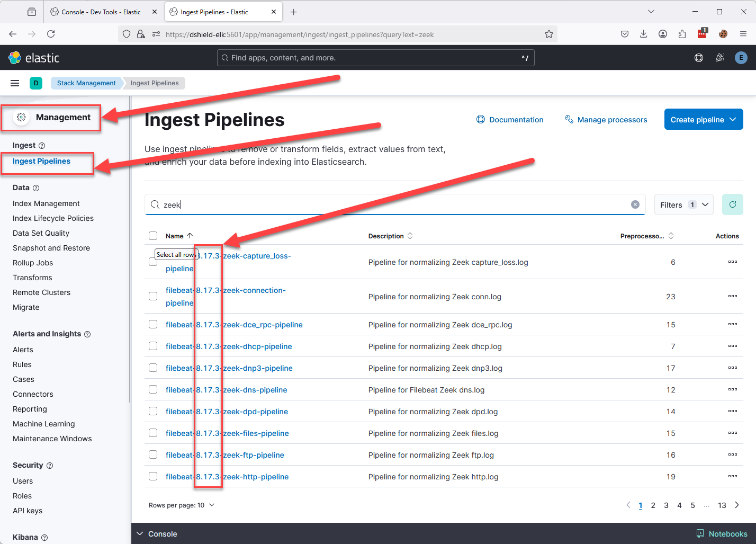Switch to Console - Dev Tools tab
This screenshot has width=756, height=544.
[101, 12]
